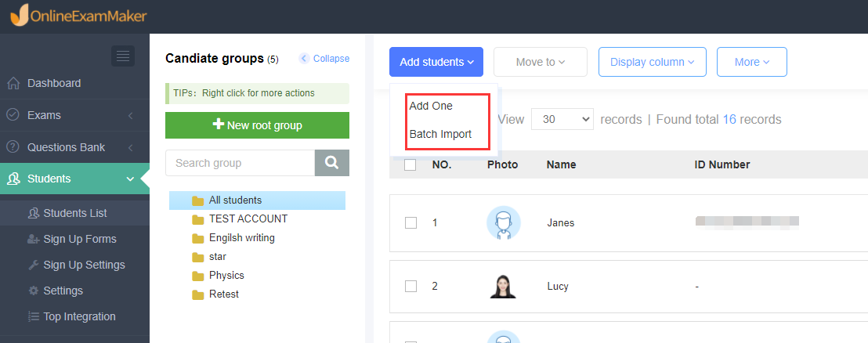The height and width of the screenshot is (343, 868).
Task: Select the Physics group
Action: coord(226,276)
